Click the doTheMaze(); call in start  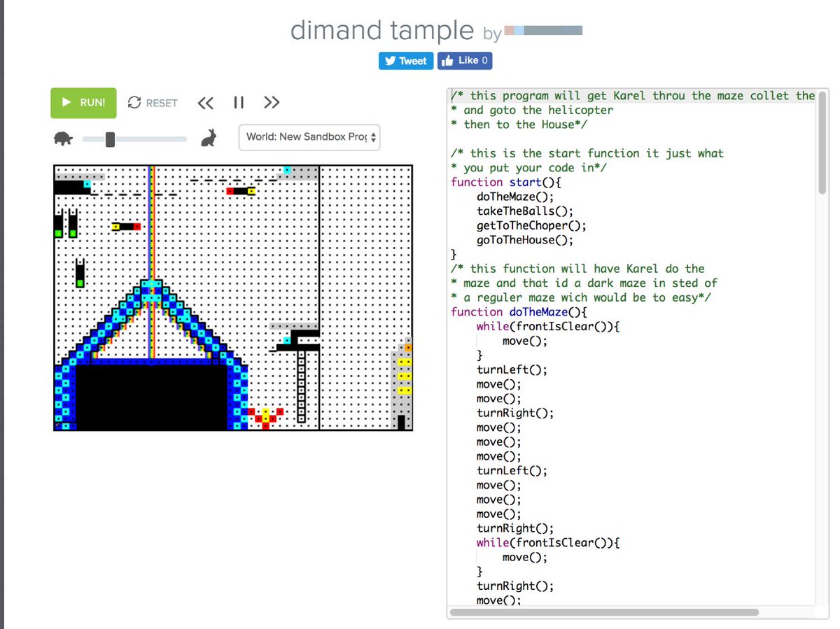click(515, 197)
